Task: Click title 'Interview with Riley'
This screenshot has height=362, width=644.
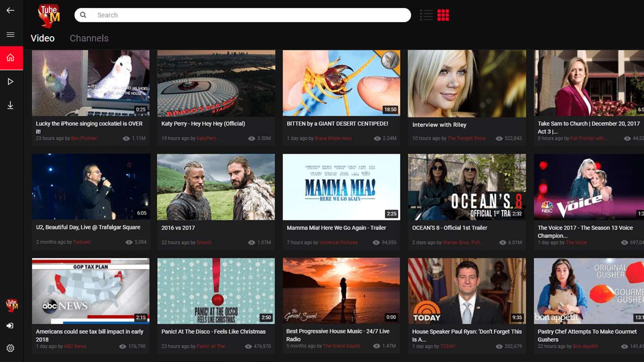Action: pyautogui.click(x=439, y=125)
